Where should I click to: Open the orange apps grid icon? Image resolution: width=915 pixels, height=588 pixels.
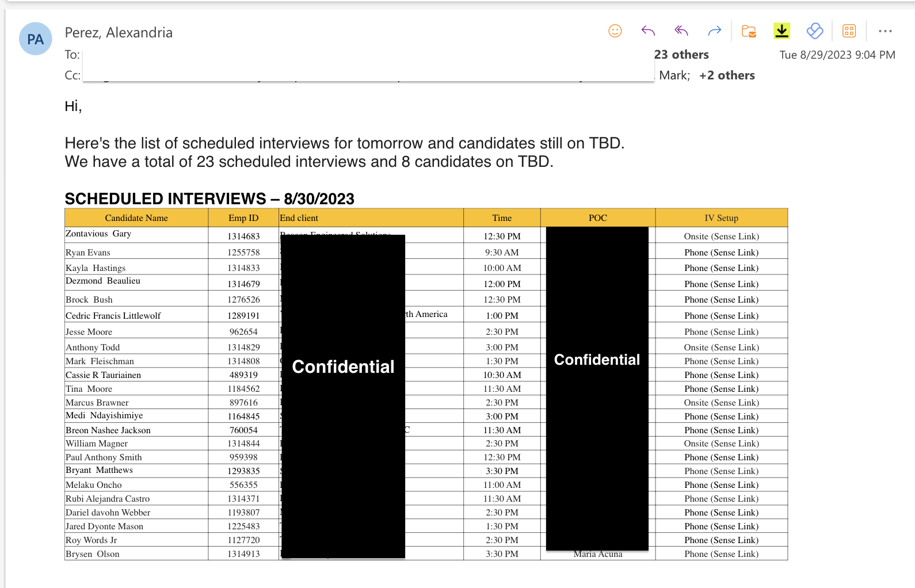coord(849,31)
